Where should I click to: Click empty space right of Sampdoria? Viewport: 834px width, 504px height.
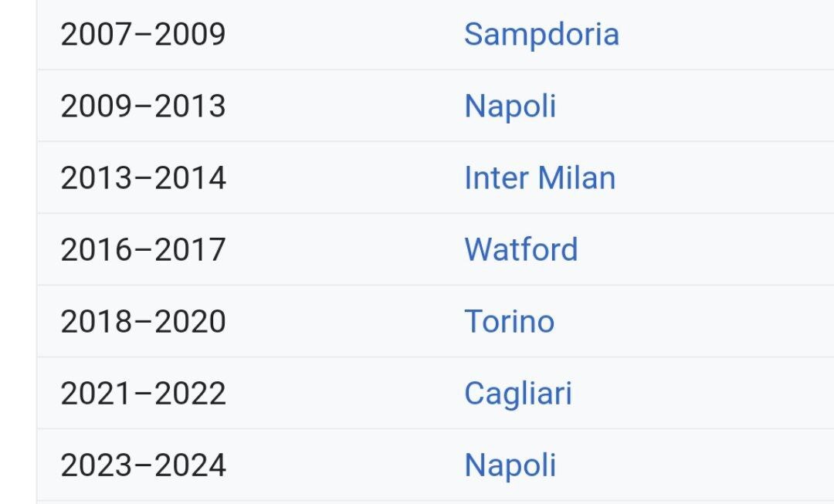pyautogui.click(x=726, y=35)
